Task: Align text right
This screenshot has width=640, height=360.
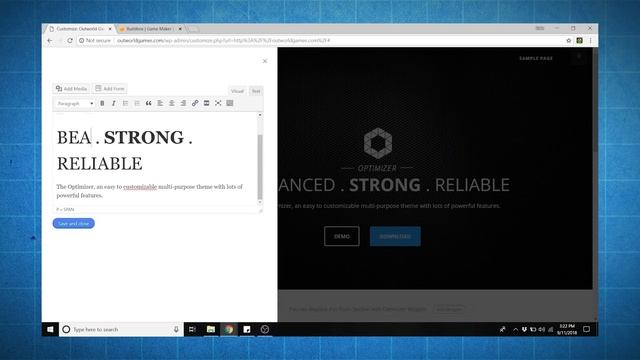Action: [183, 103]
